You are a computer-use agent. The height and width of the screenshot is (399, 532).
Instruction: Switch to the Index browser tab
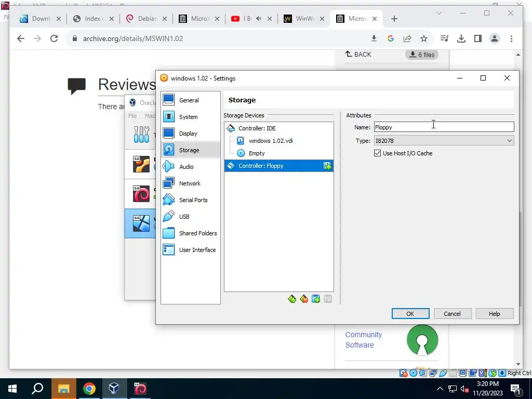94,19
